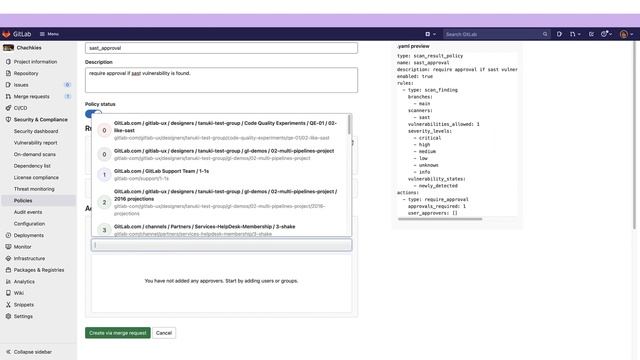
Task: Click the Repository sidebar icon
Action: (8, 73)
